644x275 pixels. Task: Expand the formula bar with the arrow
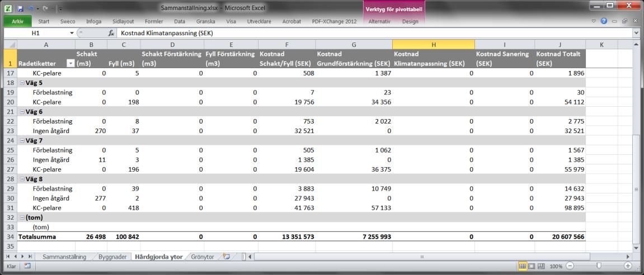636,33
